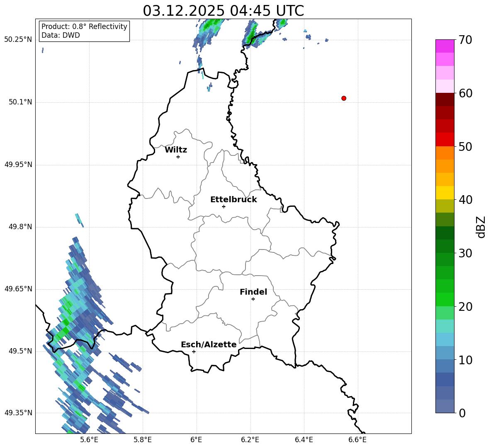Click the Wiltz city label
This screenshot has height=448, width=491.
coord(176,150)
